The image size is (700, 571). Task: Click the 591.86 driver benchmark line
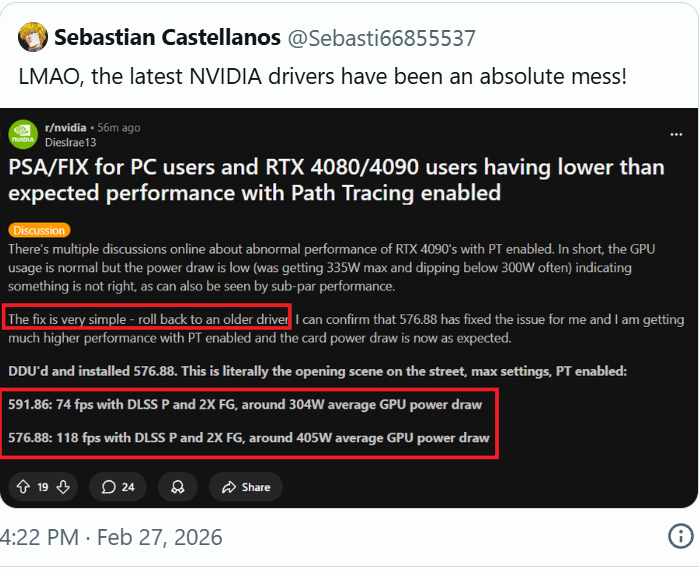[246, 405]
